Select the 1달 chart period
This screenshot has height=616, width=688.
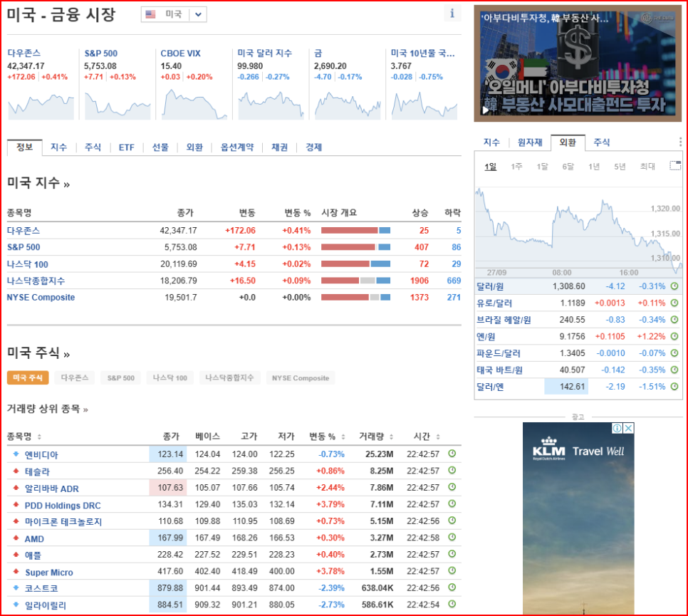click(542, 167)
